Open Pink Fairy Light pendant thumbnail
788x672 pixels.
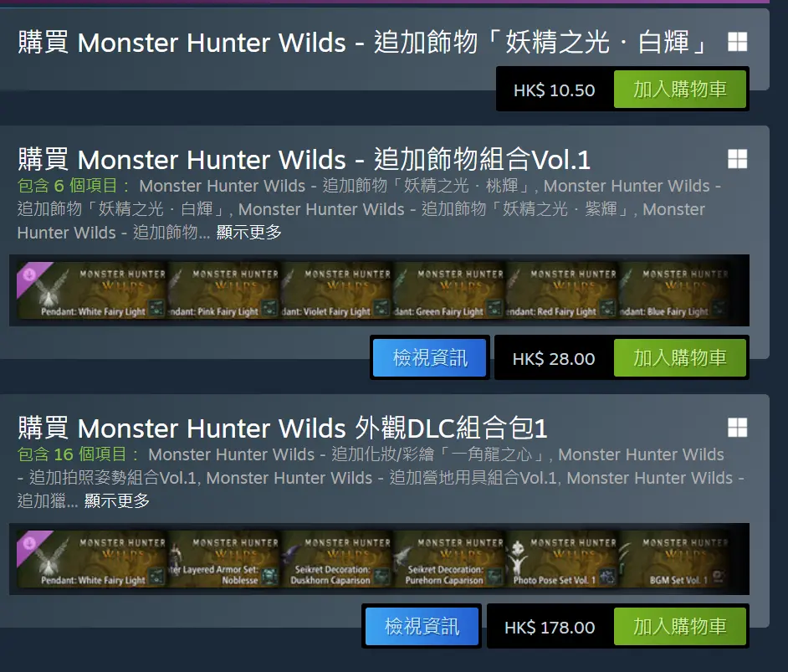coord(223,290)
